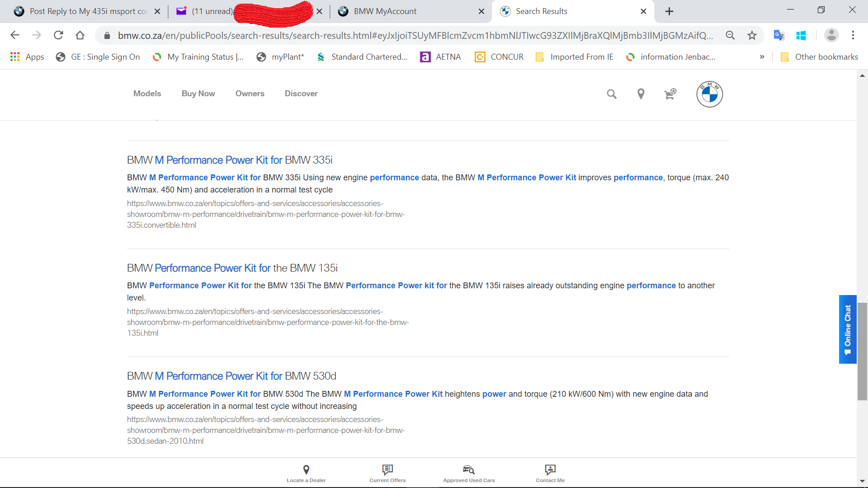
Task: Open the Online Chat side button
Action: pyautogui.click(x=847, y=329)
